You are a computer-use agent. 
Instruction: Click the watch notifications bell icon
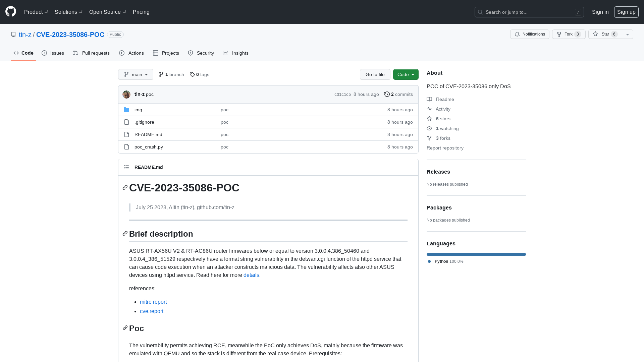[x=518, y=34]
